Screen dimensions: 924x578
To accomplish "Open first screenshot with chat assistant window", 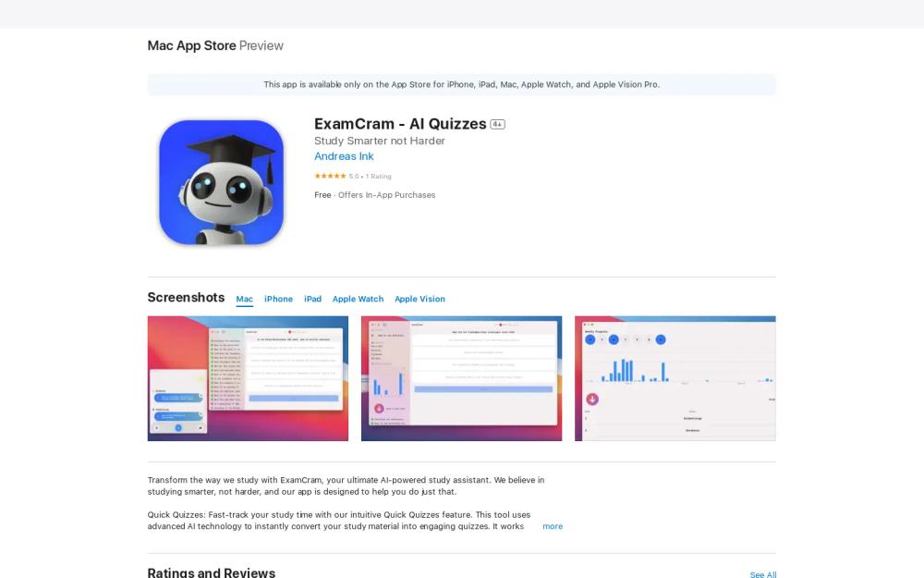I will (248, 378).
